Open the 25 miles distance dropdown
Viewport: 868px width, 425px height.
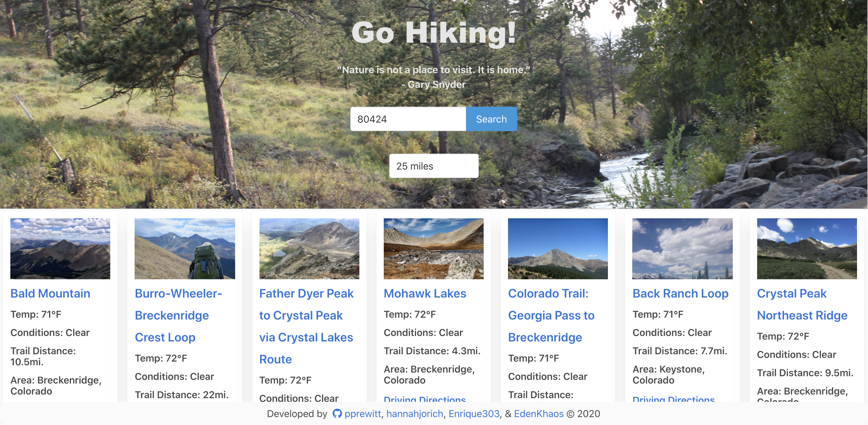click(x=434, y=166)
